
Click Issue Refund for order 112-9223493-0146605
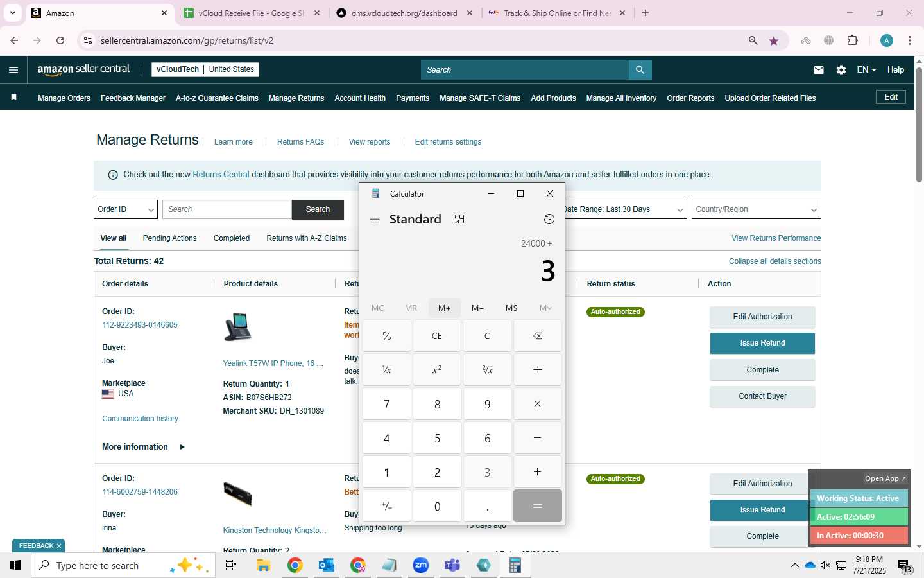(762, 343)
